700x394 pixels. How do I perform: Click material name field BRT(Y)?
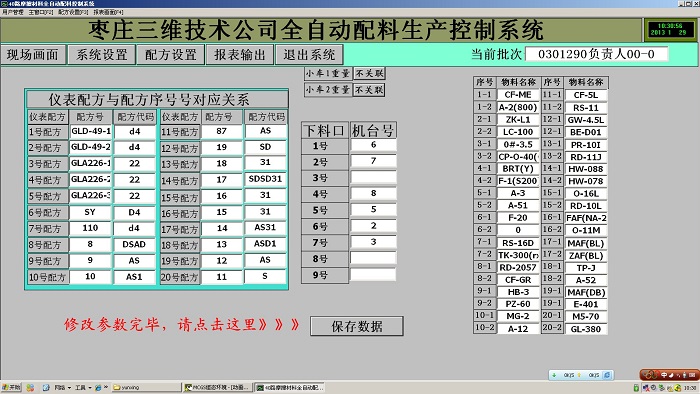518,169
